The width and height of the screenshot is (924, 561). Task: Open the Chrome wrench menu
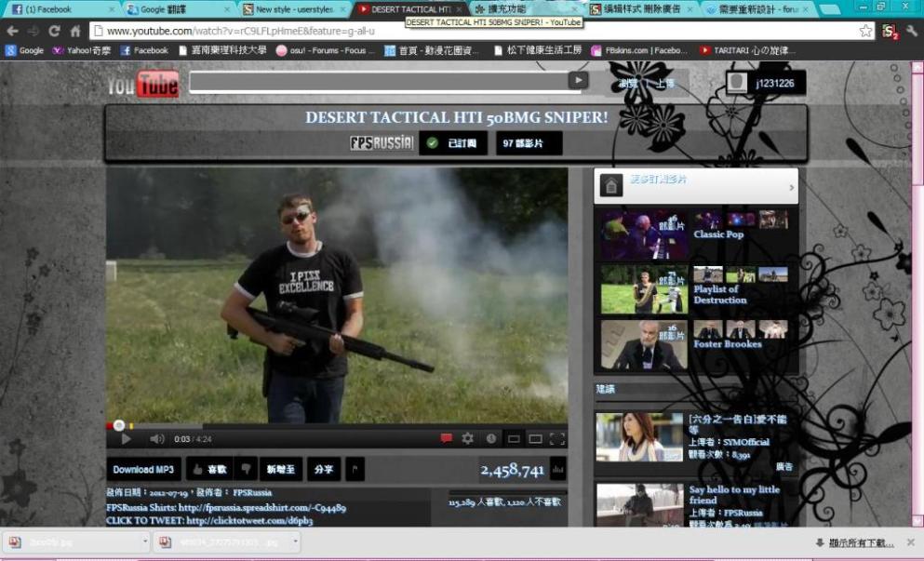coord(912,31)
